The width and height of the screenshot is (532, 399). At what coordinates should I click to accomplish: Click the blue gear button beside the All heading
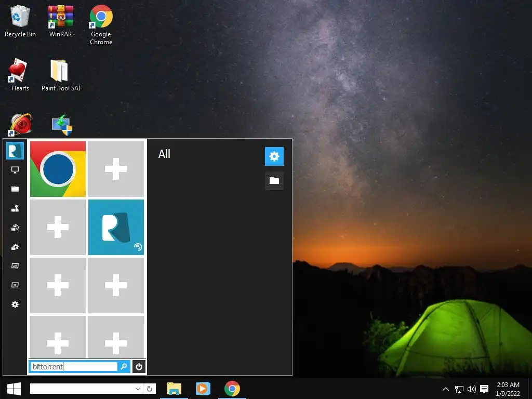pos(274,156)
